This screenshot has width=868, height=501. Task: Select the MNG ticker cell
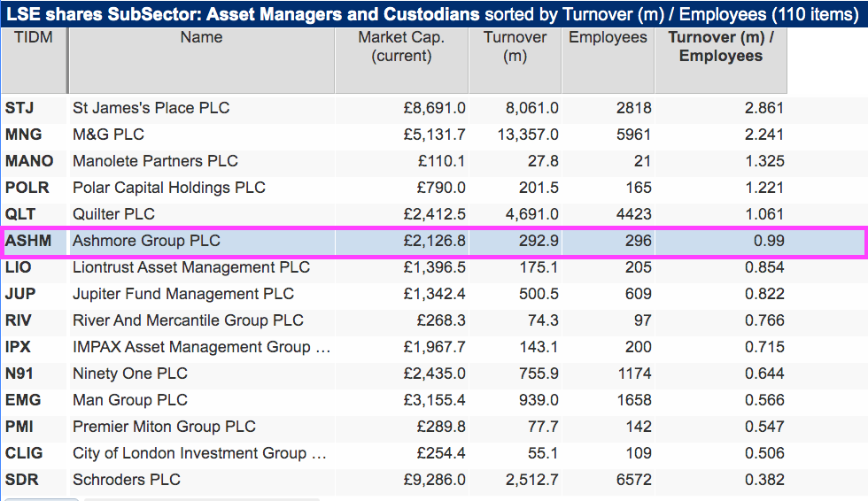coord(23,135)
